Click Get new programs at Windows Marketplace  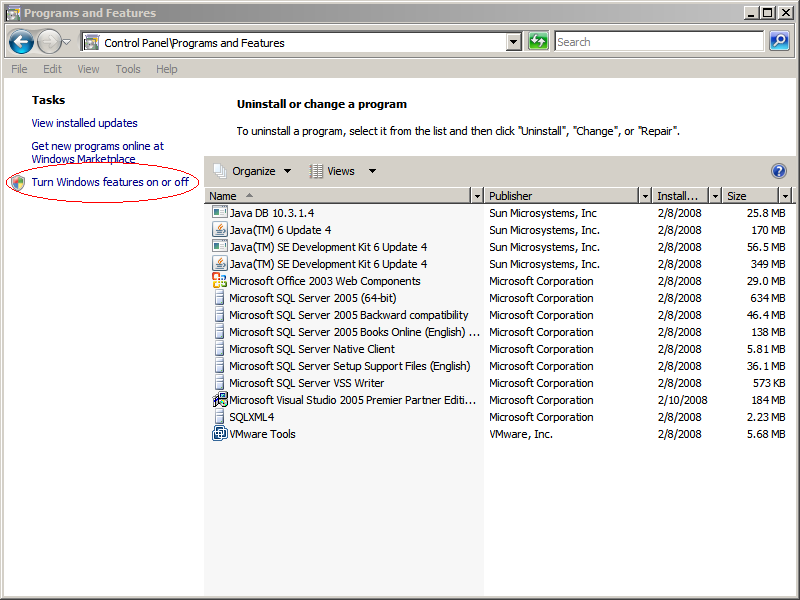click(x=97, y=152)
